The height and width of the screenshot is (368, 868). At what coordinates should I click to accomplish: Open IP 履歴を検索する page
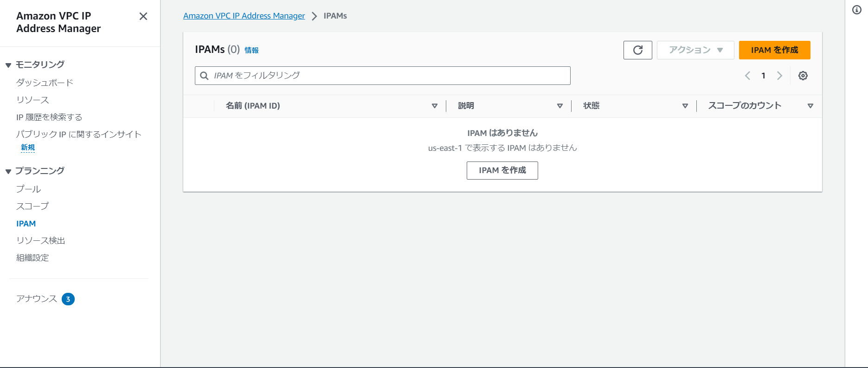pyautogui.click(x=49, y=117)
